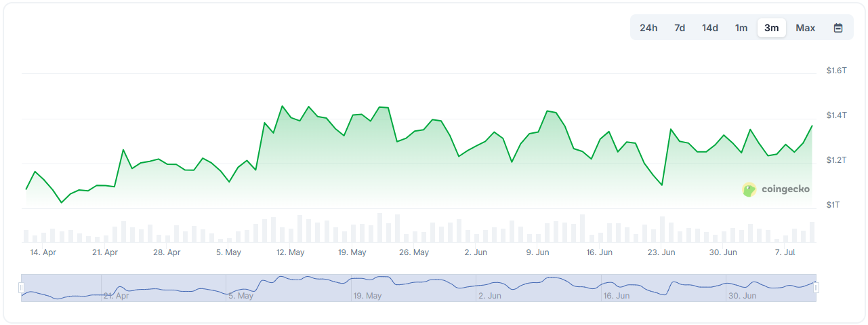
Task: Click the coingecko watermark text
Action: pos(785,190)
